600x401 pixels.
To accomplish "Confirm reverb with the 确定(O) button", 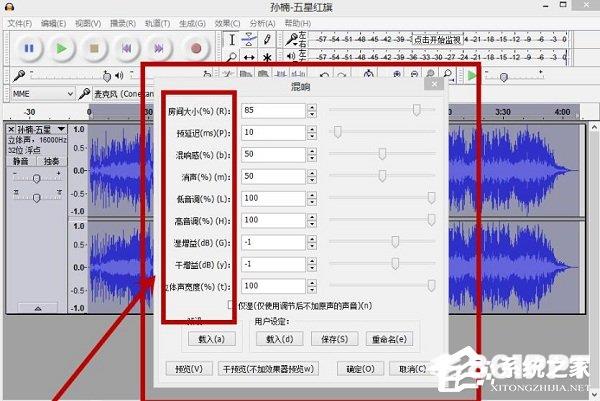I will point(360,369).
